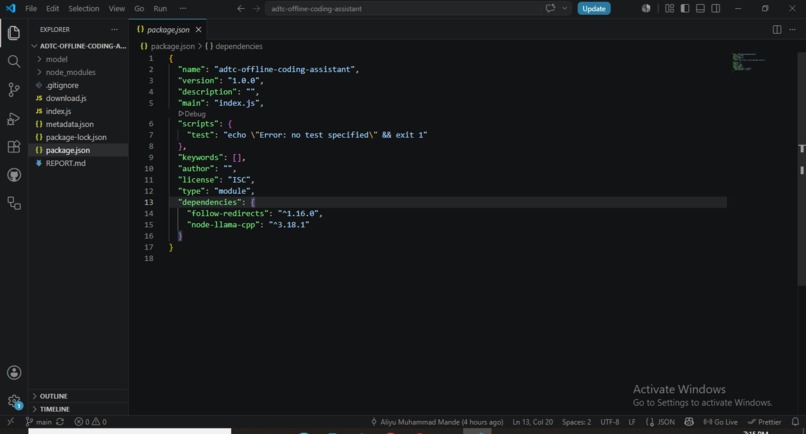Open download.js file
The height and width of the screenshot is (434, 806).
[78, 98]
